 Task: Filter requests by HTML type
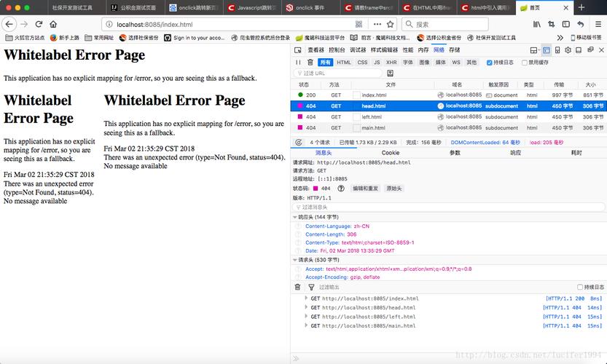point(344,63)
